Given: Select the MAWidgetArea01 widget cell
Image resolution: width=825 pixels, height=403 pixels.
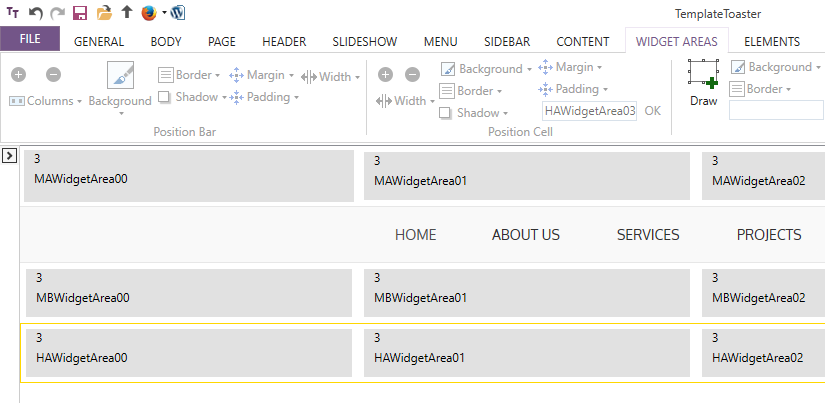Looking at the screenshot, I should tap(527, 175).
